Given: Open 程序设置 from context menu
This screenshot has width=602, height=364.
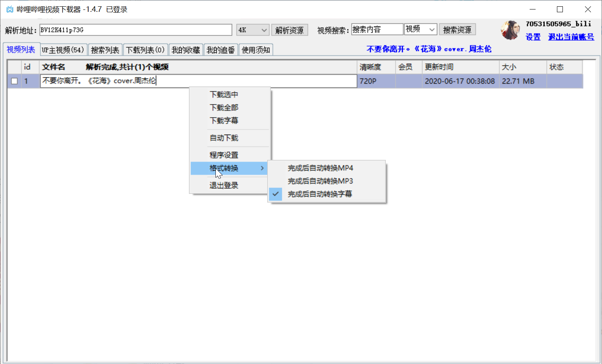Looking at the screenshot, I should 224,155.
